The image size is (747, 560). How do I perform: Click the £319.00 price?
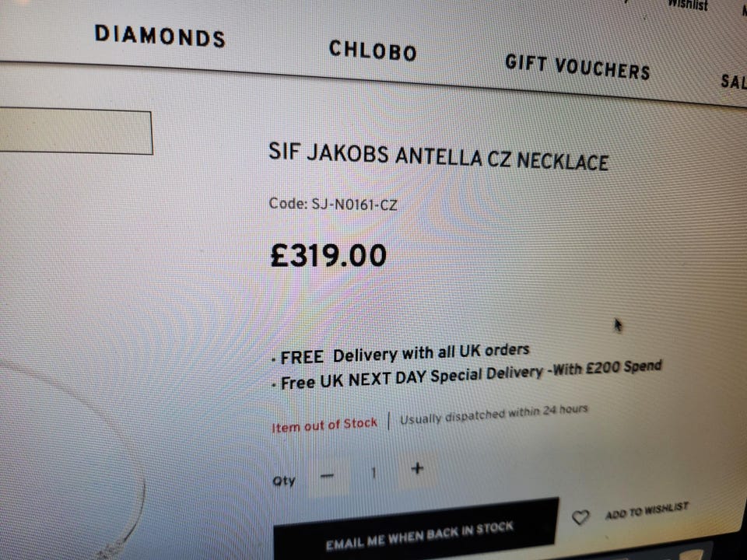pyautogui.click(x=328, y=256)
